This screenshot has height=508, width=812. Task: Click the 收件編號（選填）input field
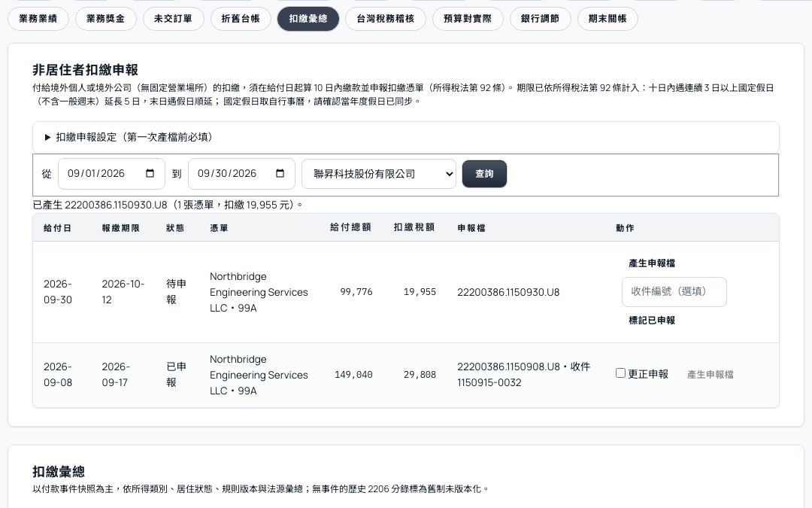(674, 292)
